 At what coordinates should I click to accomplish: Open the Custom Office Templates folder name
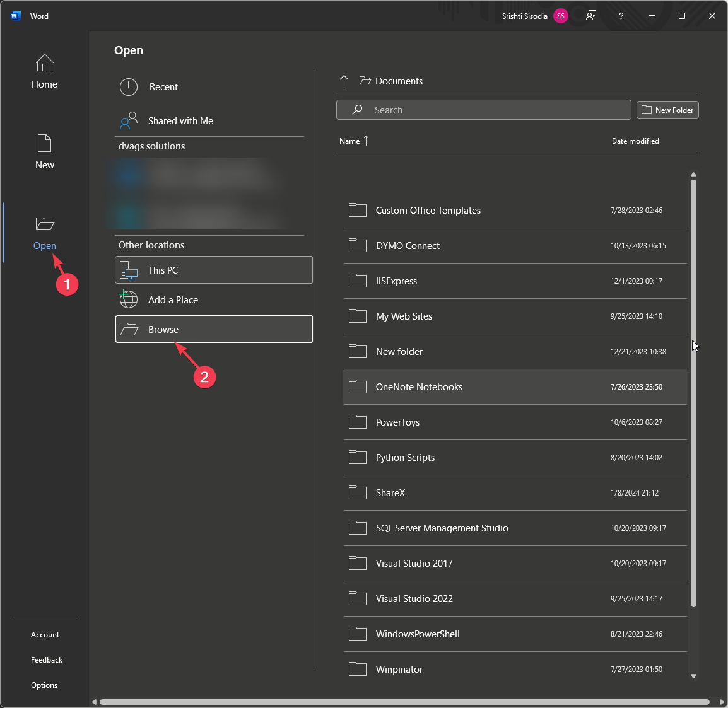[428, 211]
